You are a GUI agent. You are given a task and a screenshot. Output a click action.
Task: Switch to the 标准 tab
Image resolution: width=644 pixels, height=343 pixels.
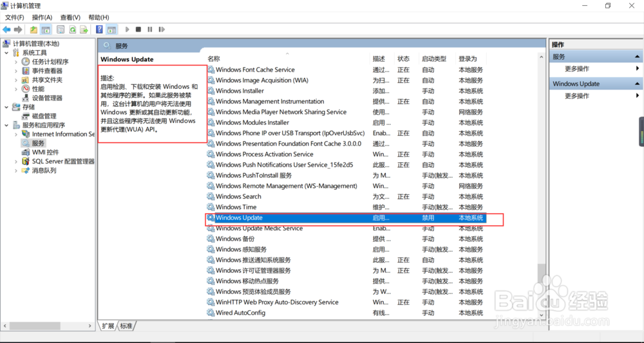126,326
